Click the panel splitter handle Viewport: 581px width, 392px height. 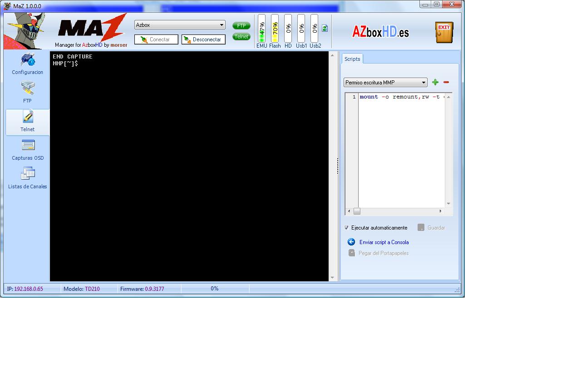(x=337, y=166)
